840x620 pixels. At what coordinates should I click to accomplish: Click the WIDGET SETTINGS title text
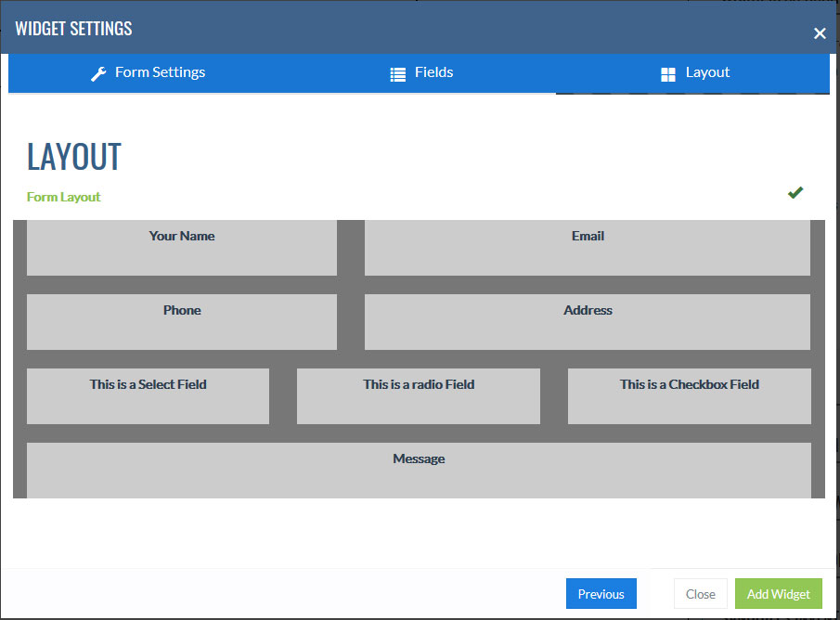(73, 29)
